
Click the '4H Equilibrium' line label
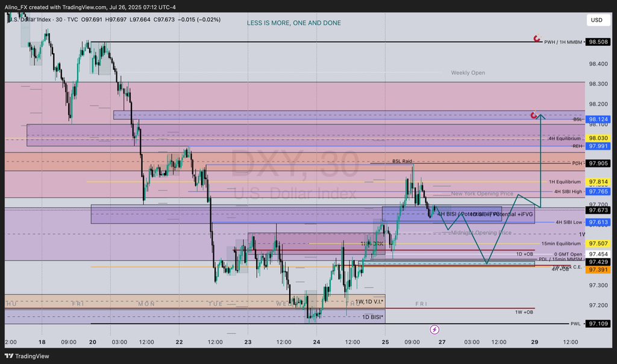[x=564, y=139]
